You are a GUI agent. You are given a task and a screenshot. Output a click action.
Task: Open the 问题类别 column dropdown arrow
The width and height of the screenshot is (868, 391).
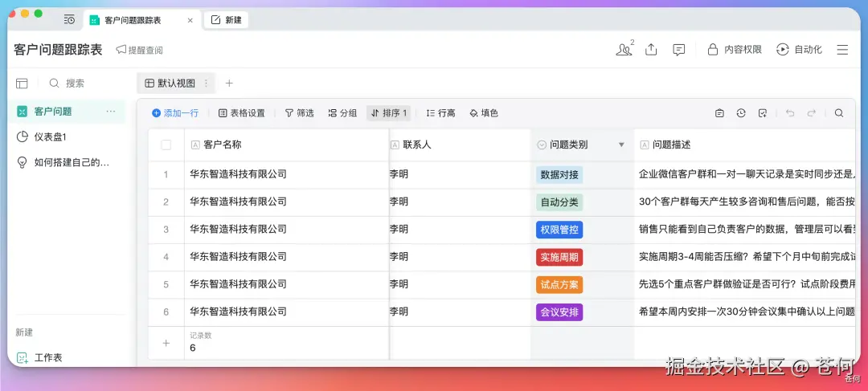pyautogui.click(x=621, y=145)
